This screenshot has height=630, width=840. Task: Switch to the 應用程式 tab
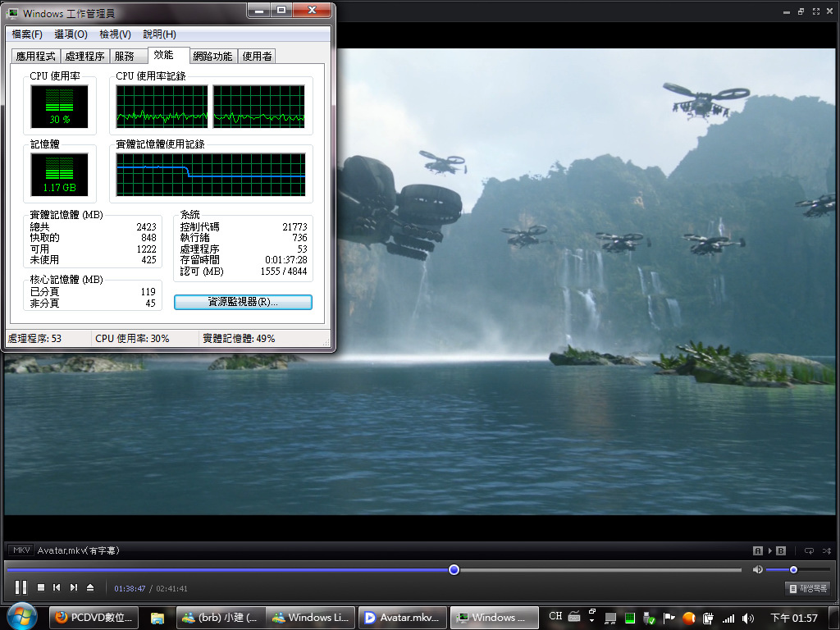point(36,57)
